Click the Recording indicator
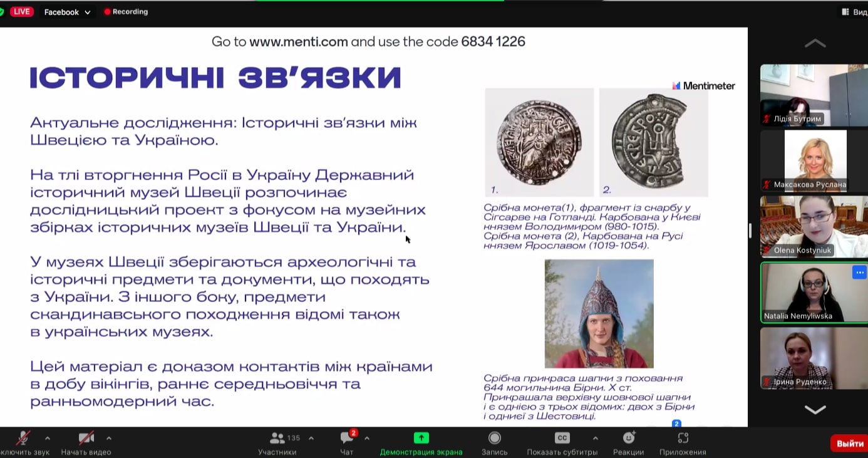The height and width of the screenshot is (458, 868). point(126,12)
